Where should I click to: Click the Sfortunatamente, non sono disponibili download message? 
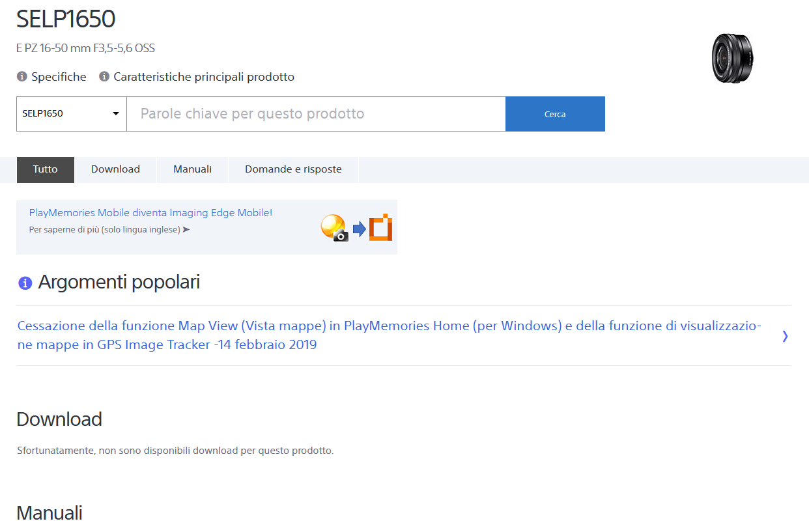(x=175, y=451)
